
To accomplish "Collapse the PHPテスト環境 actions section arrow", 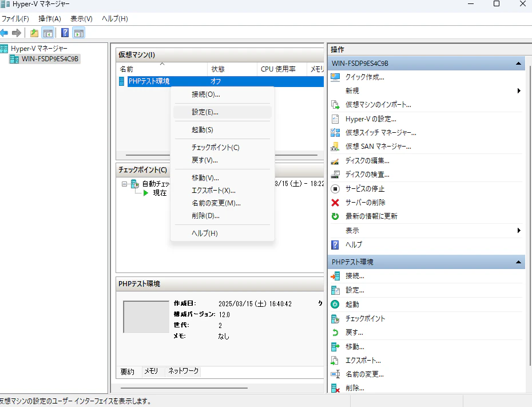I will (x=518, y=262).
